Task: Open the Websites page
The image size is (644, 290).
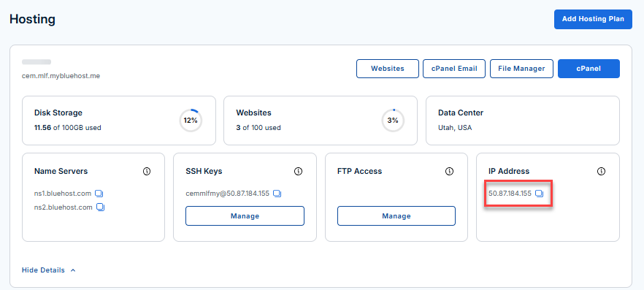Action: pyautogui.click(x=387, y=69)
